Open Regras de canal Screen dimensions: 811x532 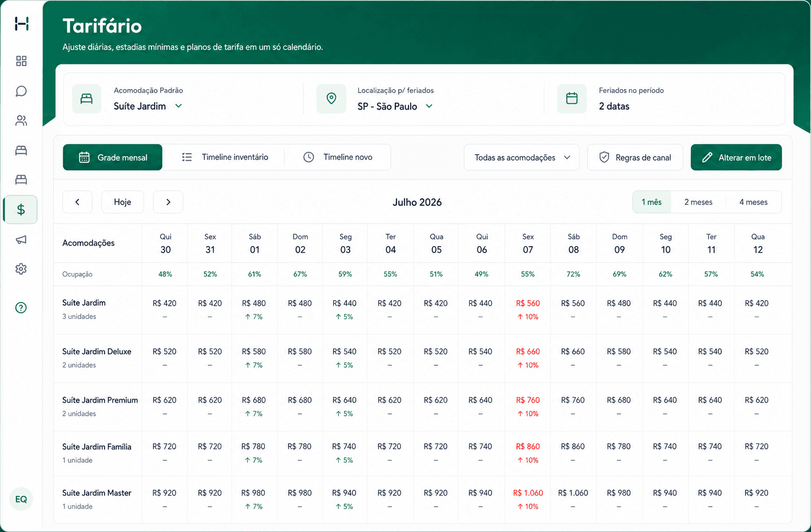pos(635,158)
